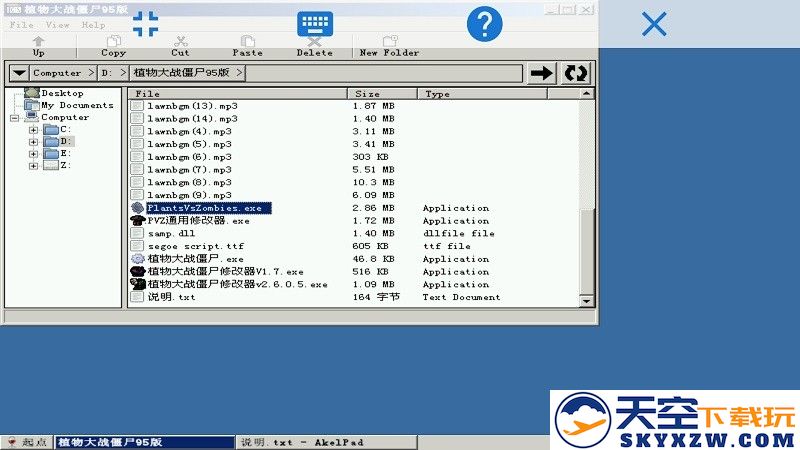This screenshot has height=450, width=800.
Task: Select file lawnbgm(7).mp3
Action: click(189, 169)
